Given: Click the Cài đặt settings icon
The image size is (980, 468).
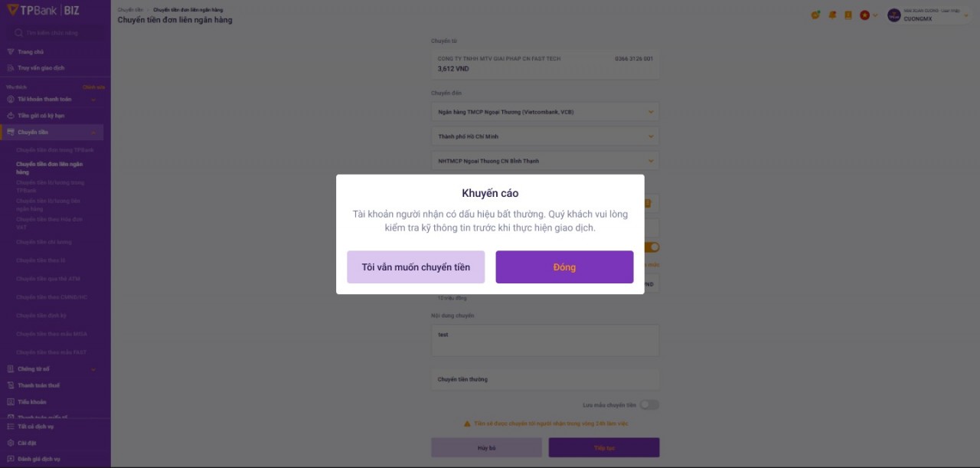Looking at the screenshot, I should pos(11,442).
